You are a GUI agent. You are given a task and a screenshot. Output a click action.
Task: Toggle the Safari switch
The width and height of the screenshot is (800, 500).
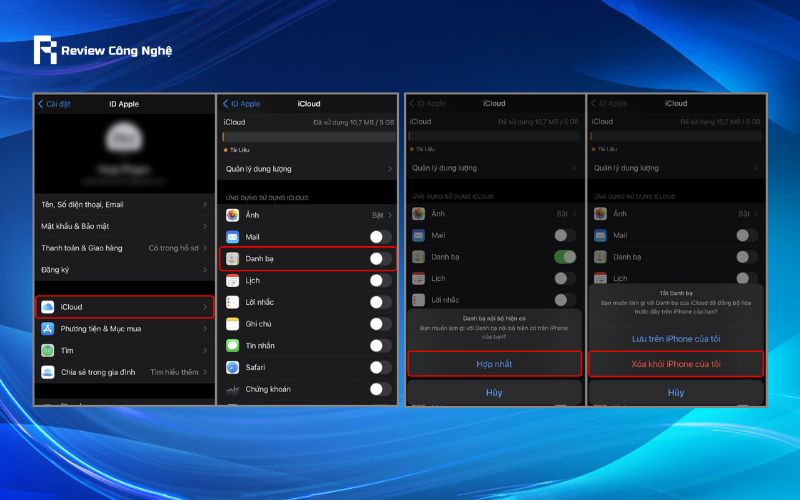pos(381,367)
